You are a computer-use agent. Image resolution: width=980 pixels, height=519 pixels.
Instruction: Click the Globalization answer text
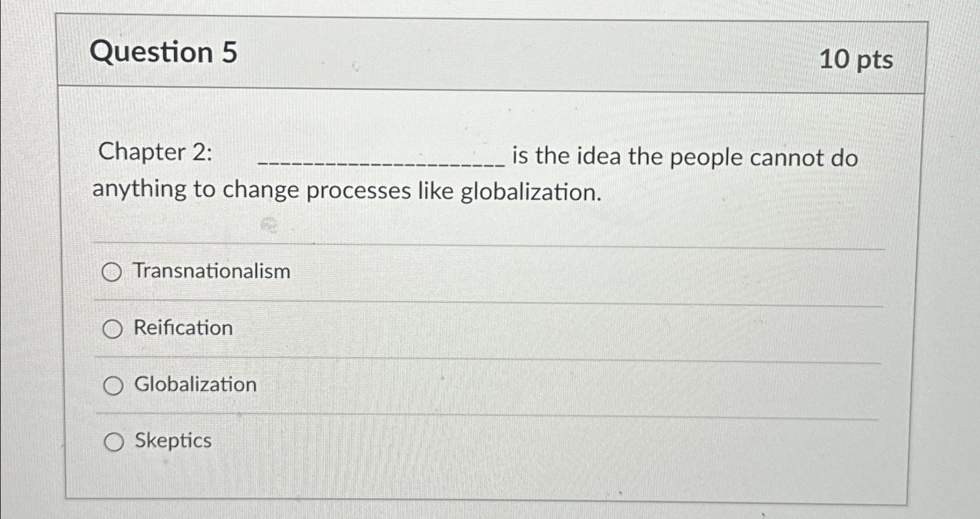coord(194,384)
